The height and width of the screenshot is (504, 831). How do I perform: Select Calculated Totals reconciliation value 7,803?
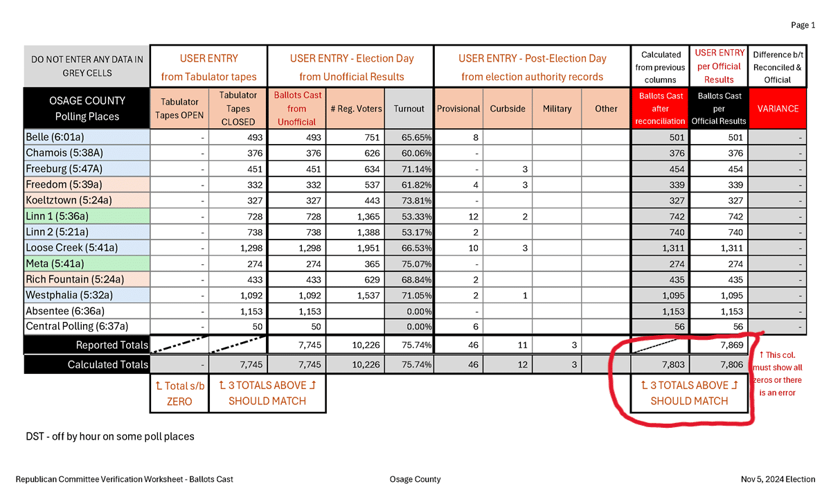pyautogui.click(x=661, y=364)
